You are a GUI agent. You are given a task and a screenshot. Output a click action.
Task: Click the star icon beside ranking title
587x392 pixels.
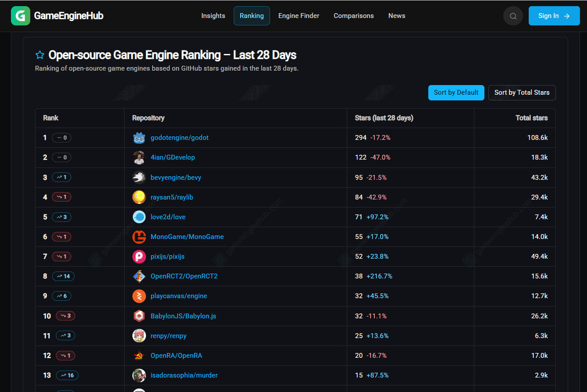coord(40,55)
